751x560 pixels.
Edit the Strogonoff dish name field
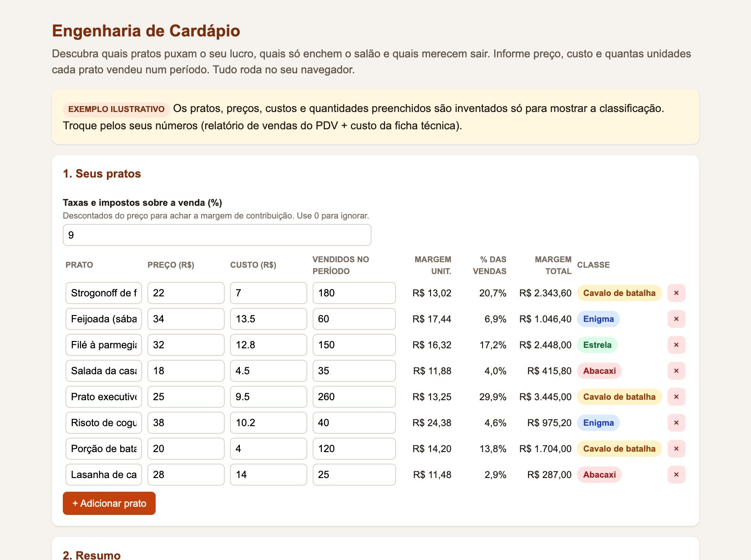click(104, 293)
